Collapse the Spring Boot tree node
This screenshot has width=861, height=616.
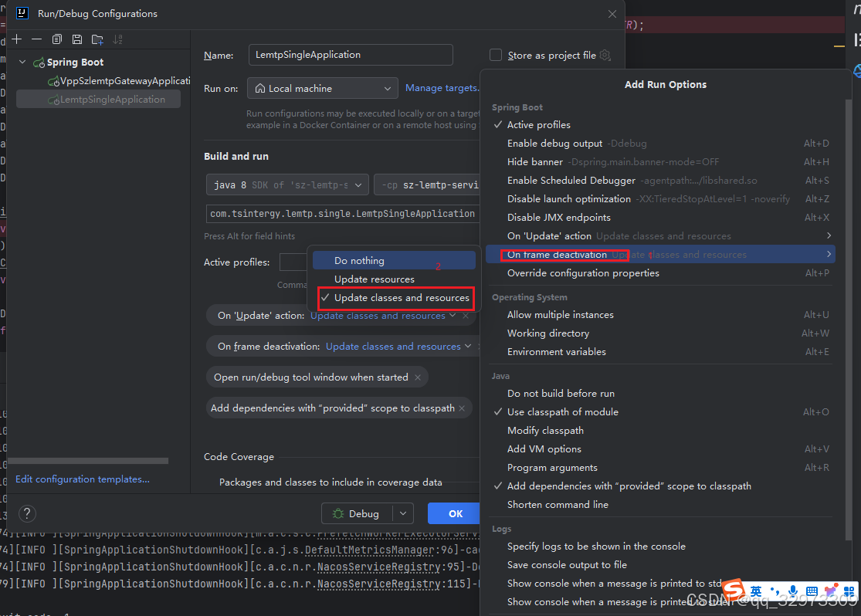(22, 62)
